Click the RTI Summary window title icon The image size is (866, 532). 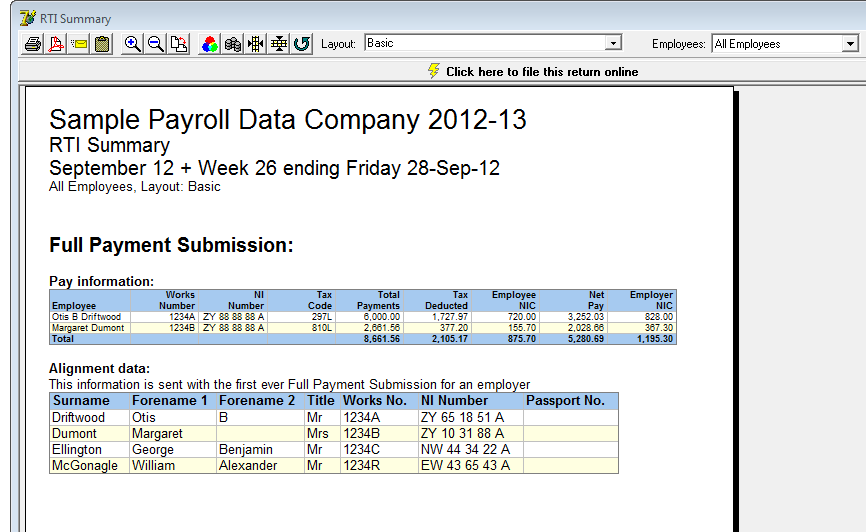tap(28, 18)
